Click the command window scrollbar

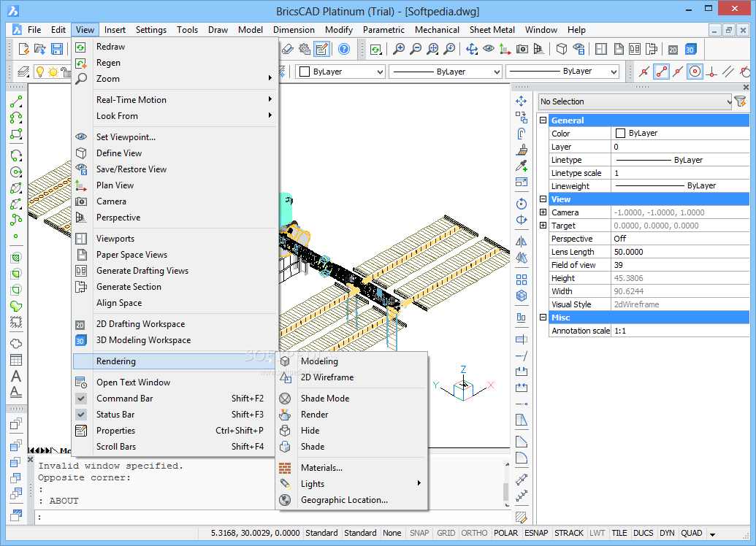pos(506,484)
